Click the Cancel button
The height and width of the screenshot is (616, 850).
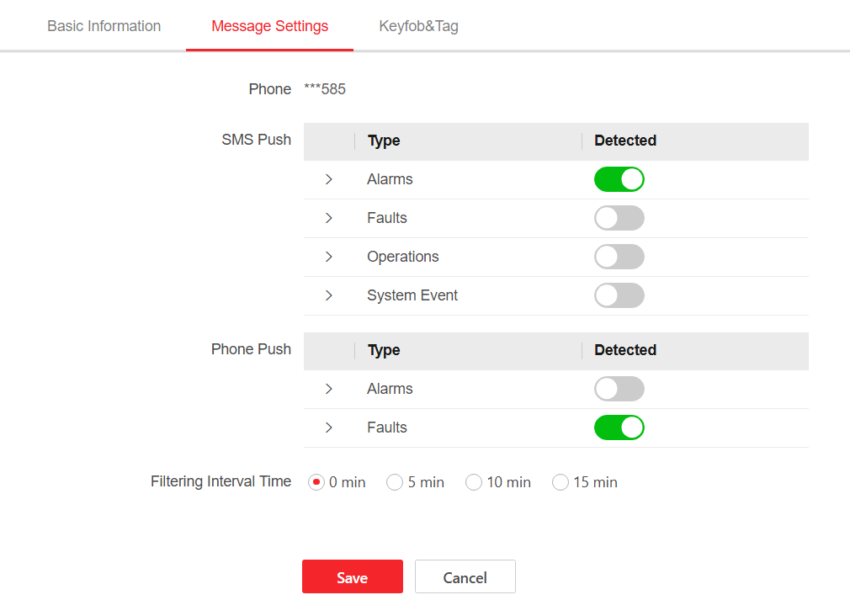465,577
